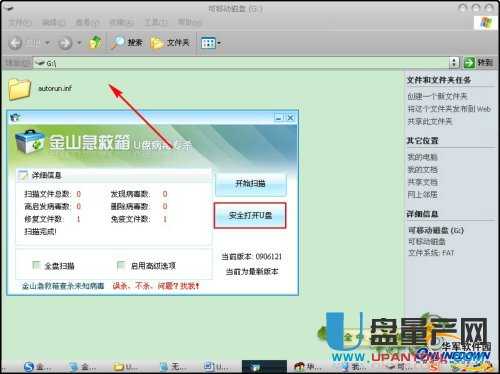Screen dimensions: 500x374
Task: Open the Forward button history dropdown arrow
Action: [79, 43]
